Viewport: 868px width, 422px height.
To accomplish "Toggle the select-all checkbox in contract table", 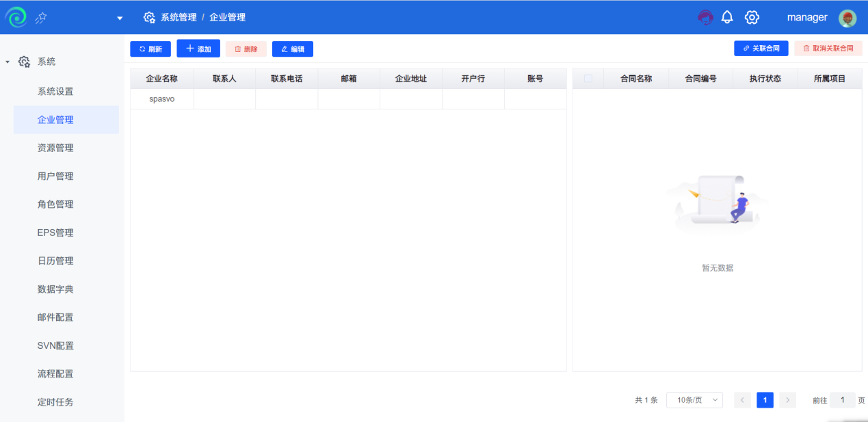I will tap(588, 79).
